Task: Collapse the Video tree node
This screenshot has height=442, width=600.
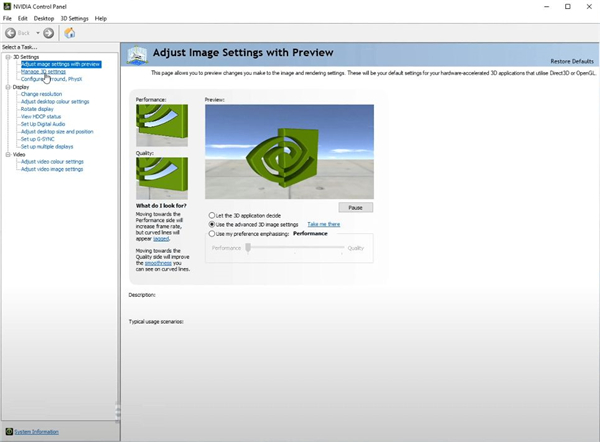Action: point(7,155)
